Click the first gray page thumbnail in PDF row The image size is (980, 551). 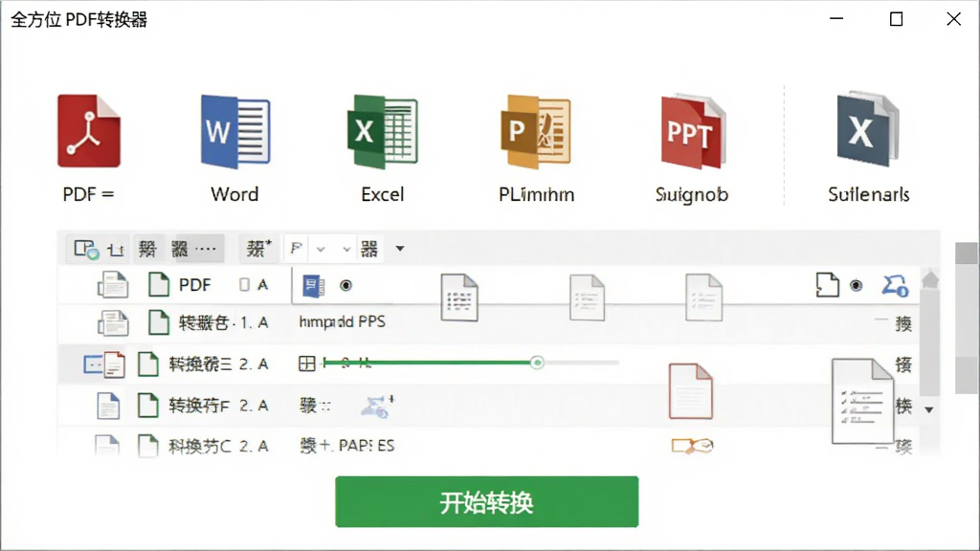coord(459,298)
